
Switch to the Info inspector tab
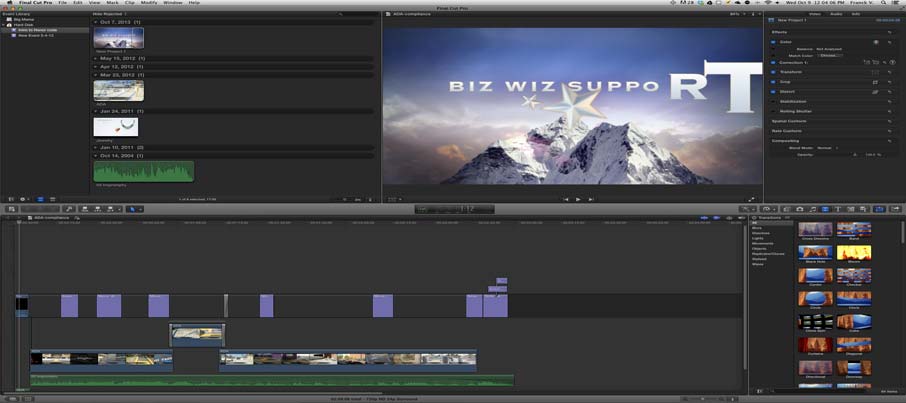[856, 13]
